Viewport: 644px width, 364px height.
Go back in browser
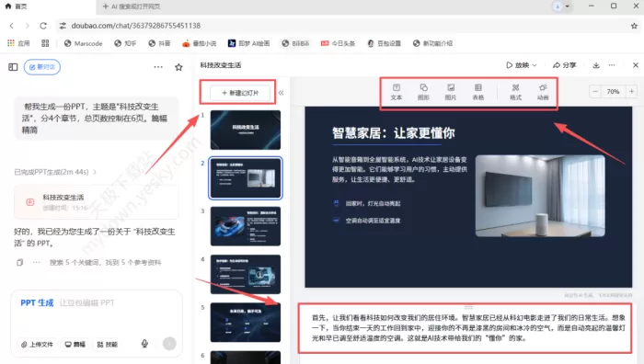point(11,26)
